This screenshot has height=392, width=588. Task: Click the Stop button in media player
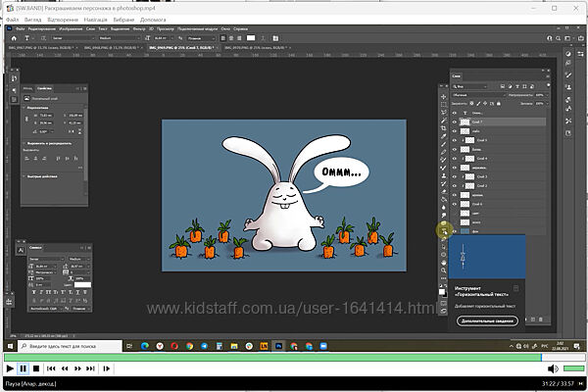[x=35, y=368]
